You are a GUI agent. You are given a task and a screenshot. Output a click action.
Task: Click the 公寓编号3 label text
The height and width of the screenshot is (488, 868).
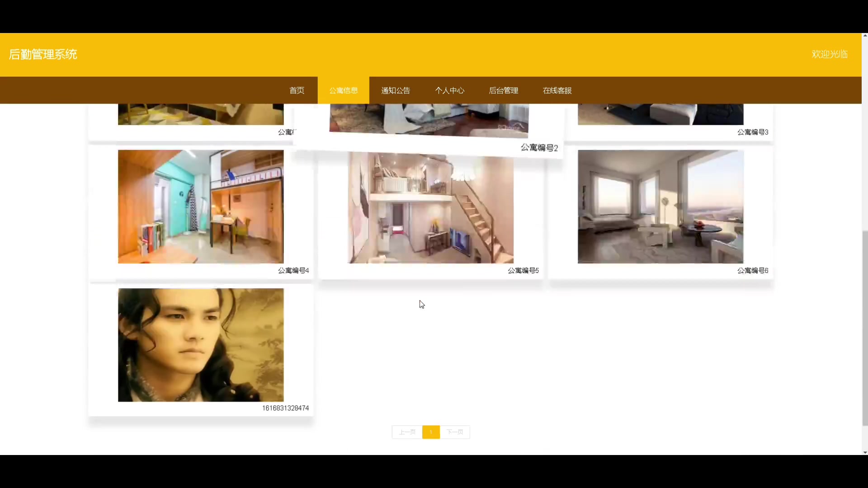pos(752,132)
